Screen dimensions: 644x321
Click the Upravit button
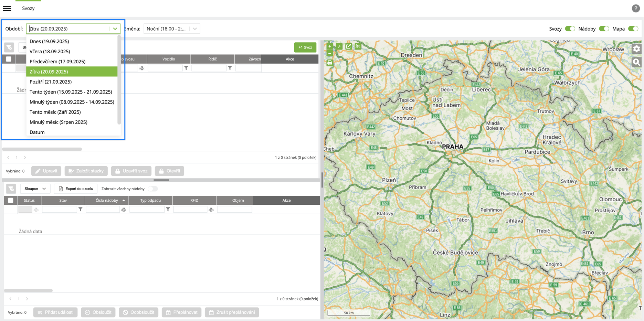point(46,171)
